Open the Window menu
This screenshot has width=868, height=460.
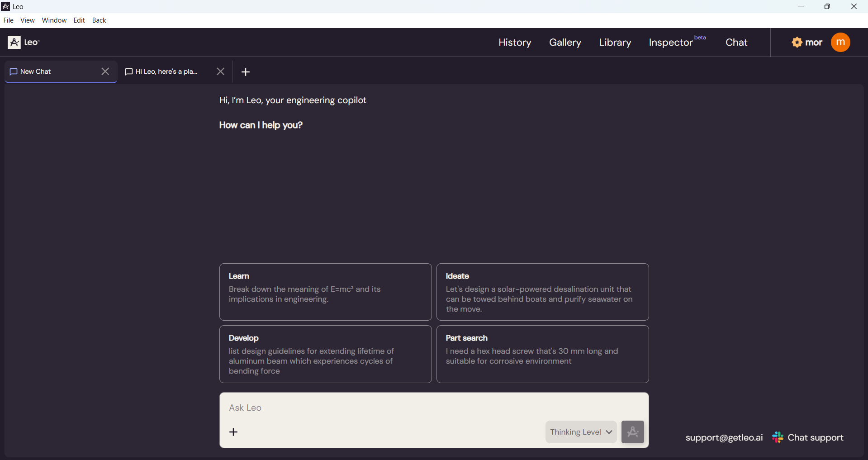tap(54, 20)
